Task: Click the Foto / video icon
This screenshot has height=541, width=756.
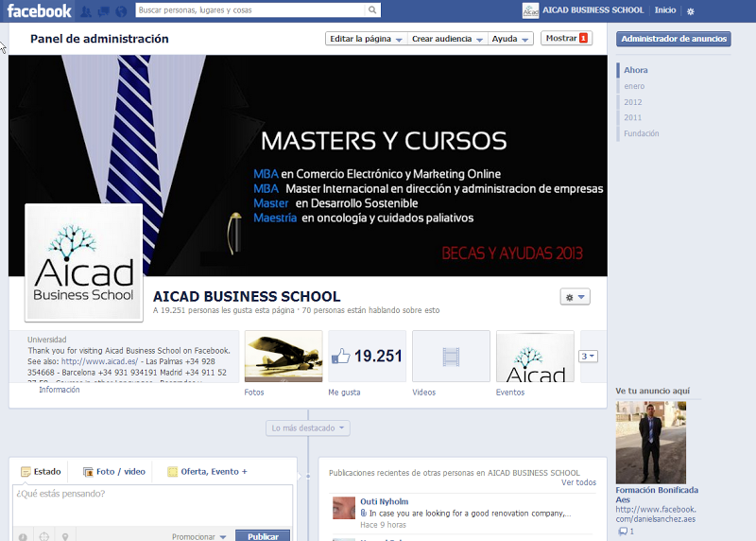Action: [88, 472]
